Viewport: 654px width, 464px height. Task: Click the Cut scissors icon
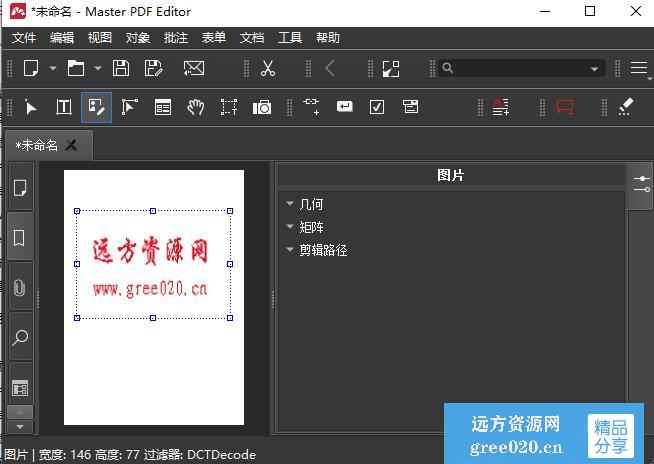click(267, 68)
